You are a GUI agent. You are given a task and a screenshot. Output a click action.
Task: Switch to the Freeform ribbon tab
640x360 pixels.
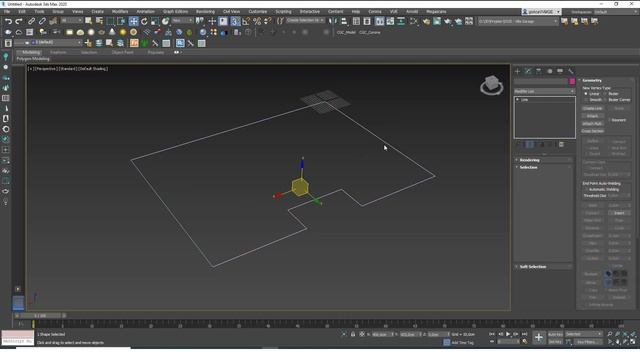point(58,52)
